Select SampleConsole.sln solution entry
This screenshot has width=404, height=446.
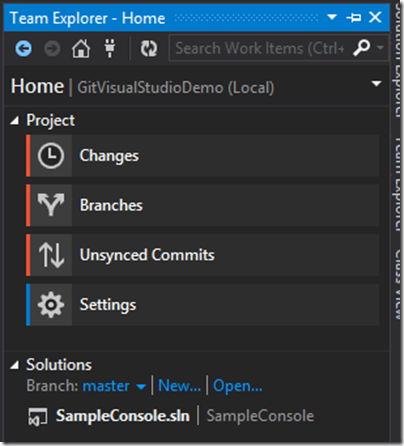point(123,416)
